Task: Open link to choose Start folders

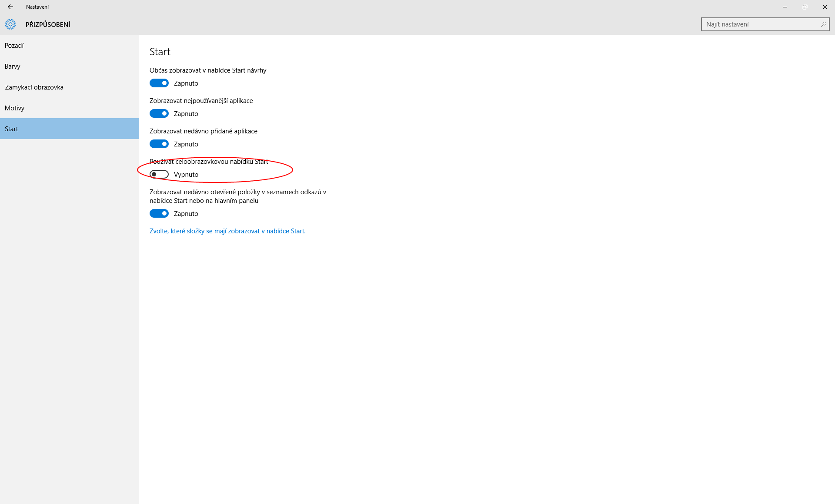Action: point(227,231)
